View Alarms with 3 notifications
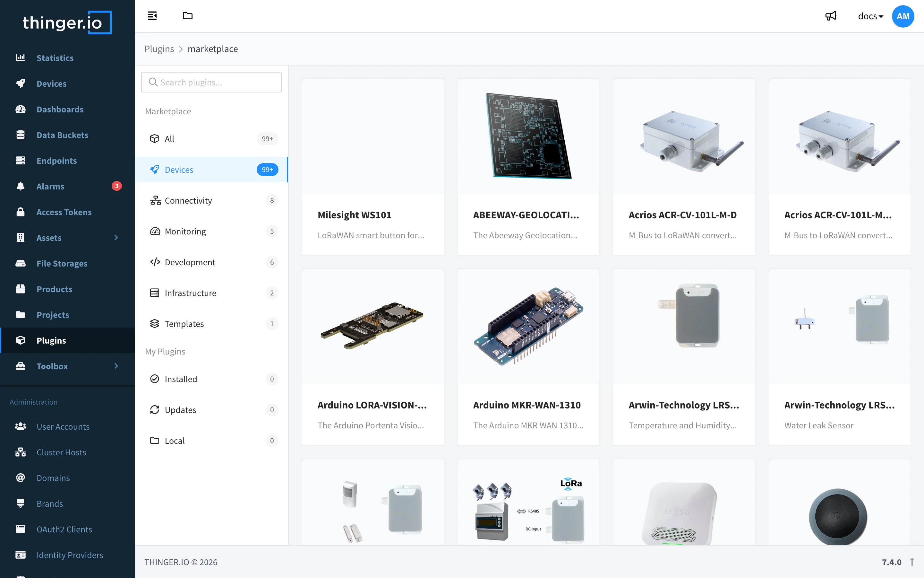 (x=67, y=186)
